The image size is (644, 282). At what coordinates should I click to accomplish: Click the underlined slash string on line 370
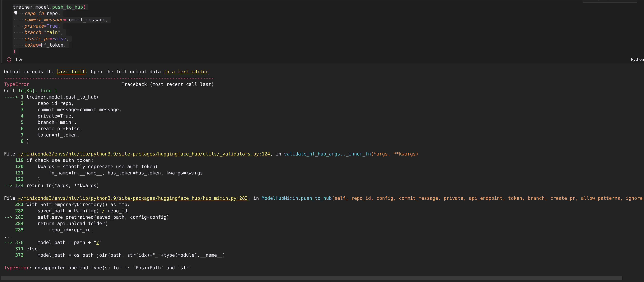tap(98, 242)
